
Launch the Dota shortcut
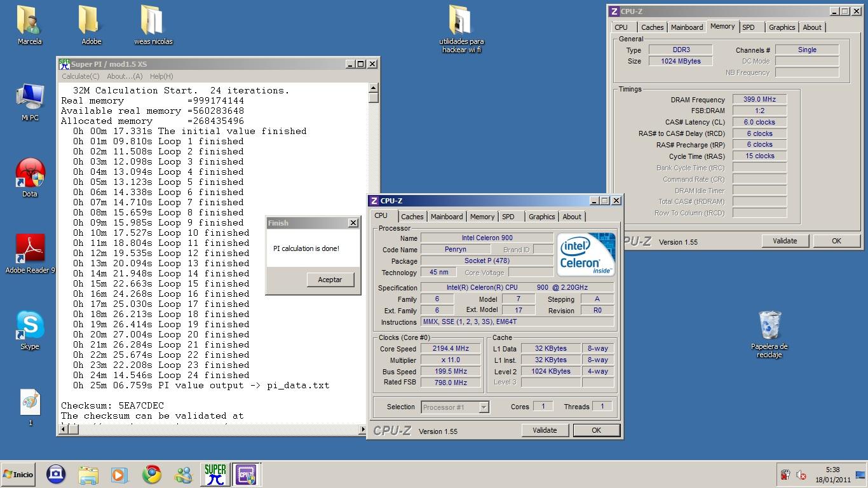tap(29, 178)
